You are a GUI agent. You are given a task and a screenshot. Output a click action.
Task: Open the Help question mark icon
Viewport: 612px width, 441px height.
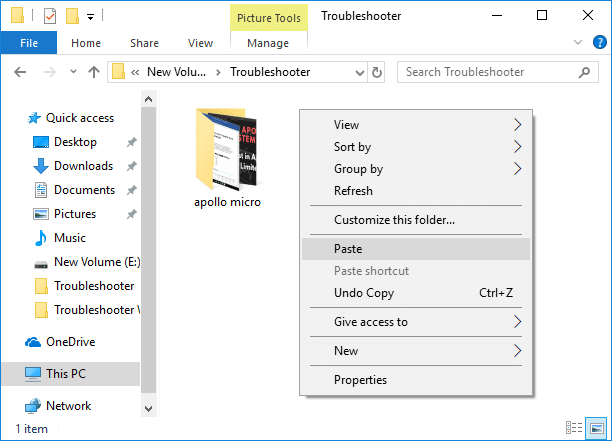coord(597,43)
